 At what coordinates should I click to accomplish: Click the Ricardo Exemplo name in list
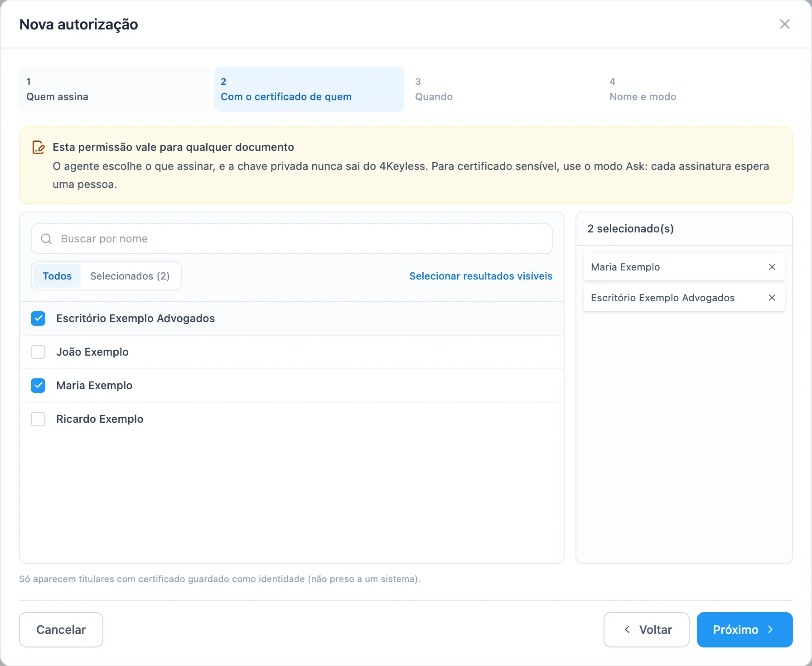(100, 419)
